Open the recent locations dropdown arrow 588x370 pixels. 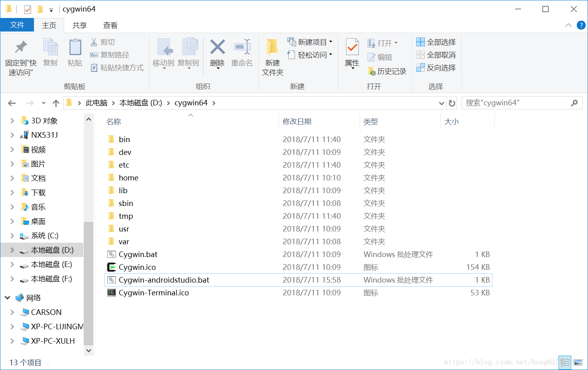click(43, 103)
